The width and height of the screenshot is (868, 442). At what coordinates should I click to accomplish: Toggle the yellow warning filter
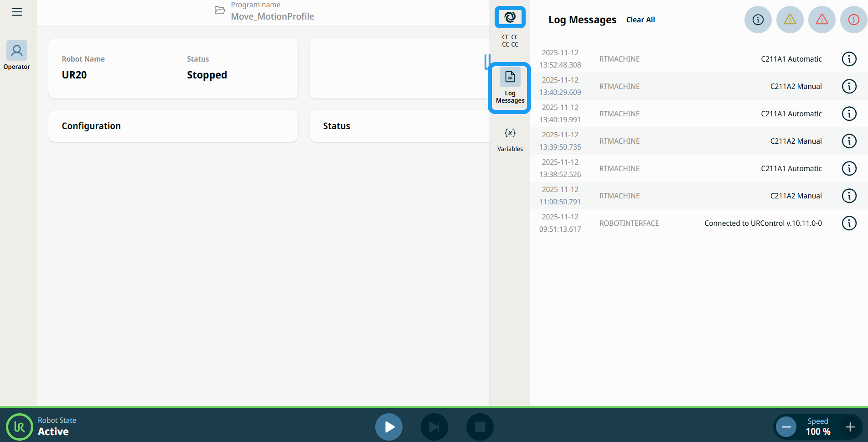[790, 20]
